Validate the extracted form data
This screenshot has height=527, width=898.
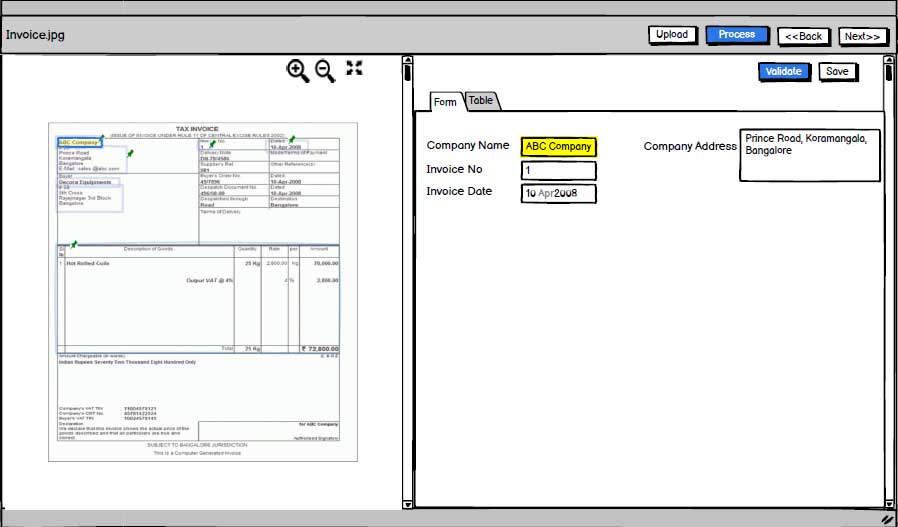(783, 71)
